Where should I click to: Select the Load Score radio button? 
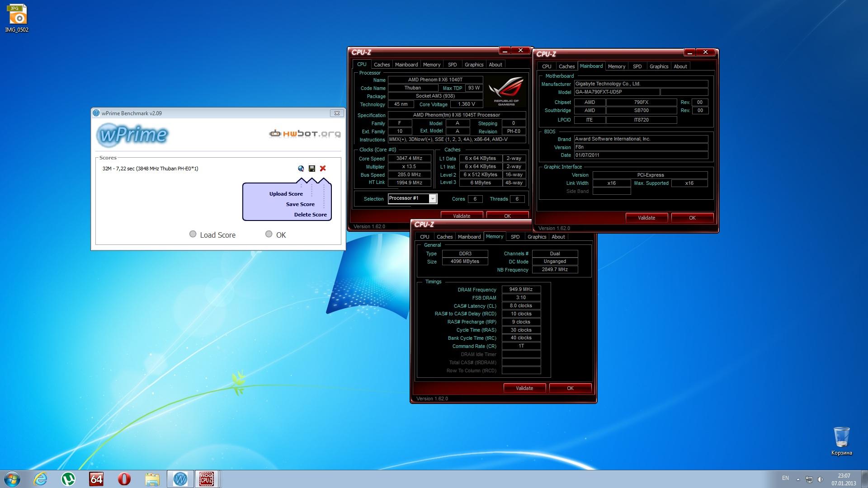(x=193, y=234)
